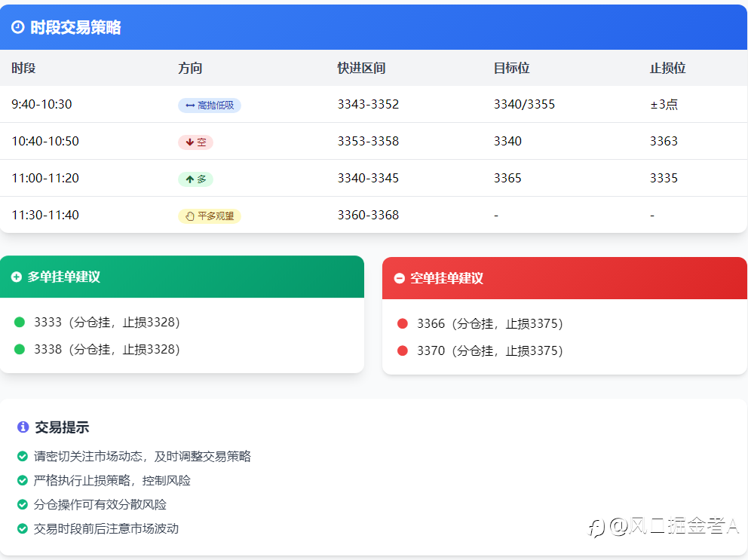Click the green 多 direction badge
Viewport: 748px width, 560px height.
click(195, 179)
